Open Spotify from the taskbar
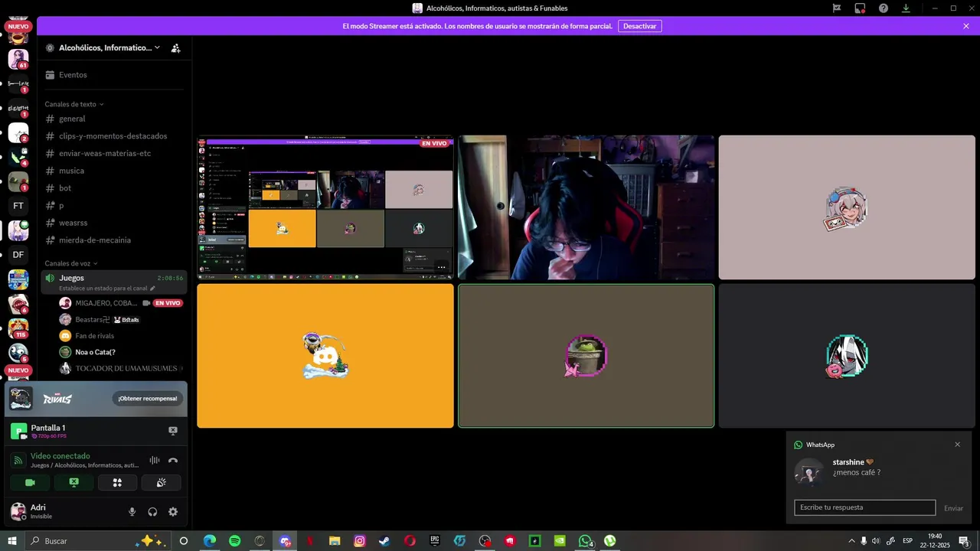 tap(234, 541)
